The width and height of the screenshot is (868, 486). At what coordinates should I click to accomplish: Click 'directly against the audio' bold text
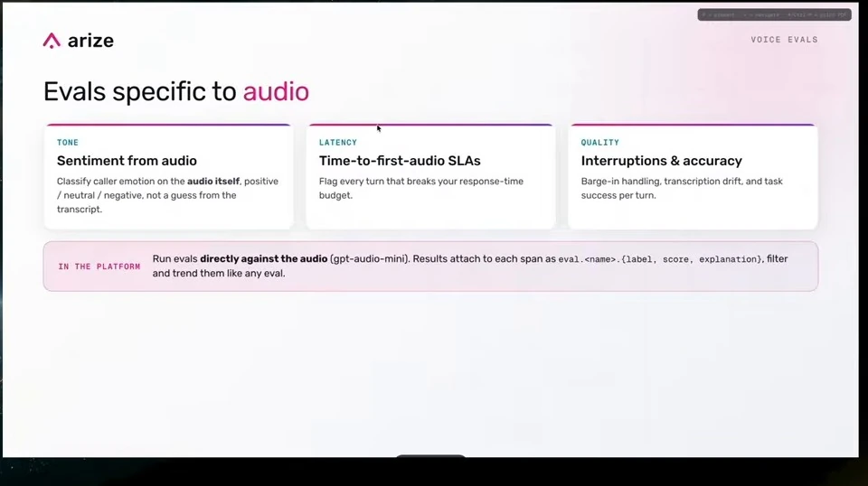pos(263,258)
